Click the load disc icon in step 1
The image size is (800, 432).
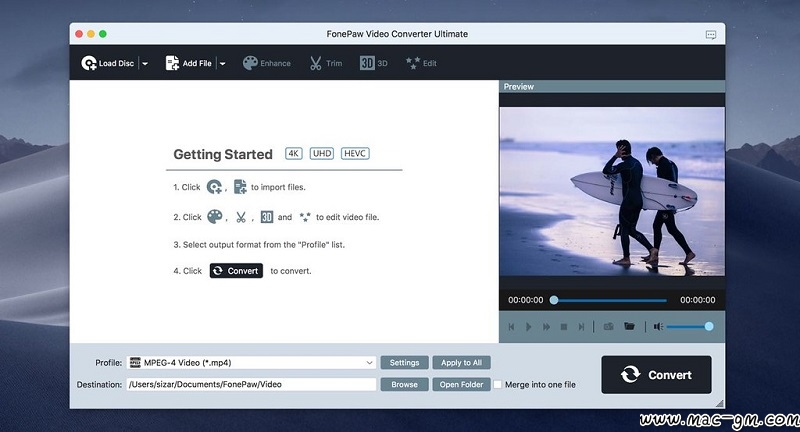click(x=214, y=187)
